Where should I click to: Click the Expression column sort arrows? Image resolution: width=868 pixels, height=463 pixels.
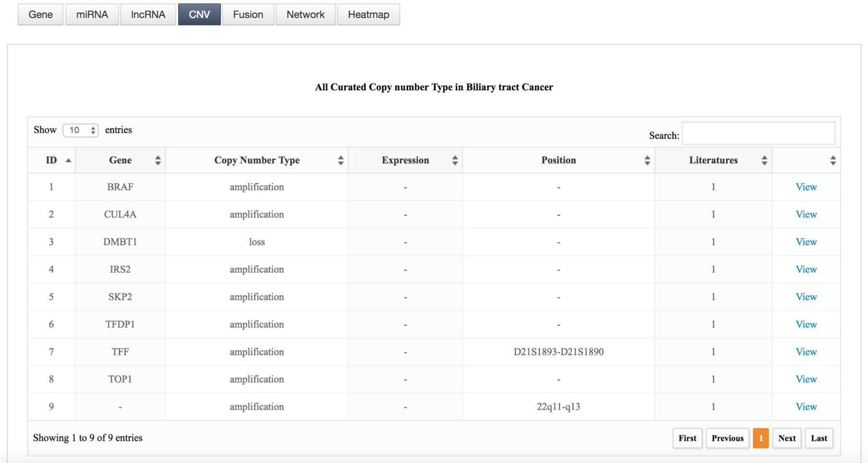(455, 160)
